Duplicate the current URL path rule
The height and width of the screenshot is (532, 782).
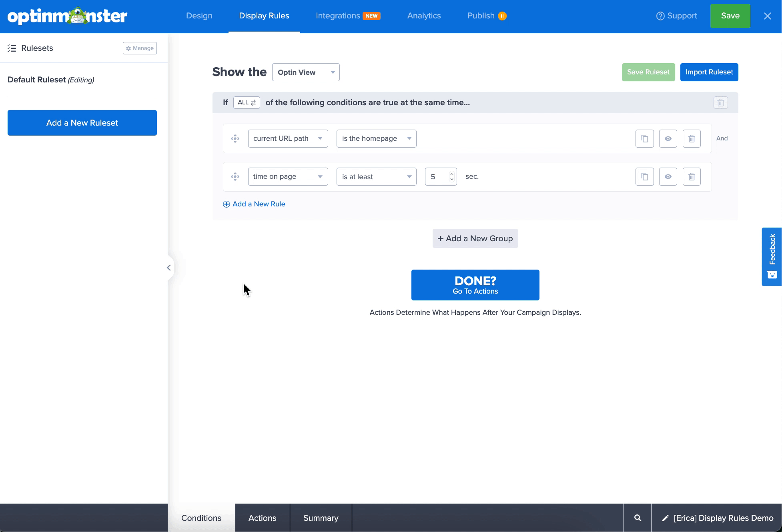pos(644,138)
